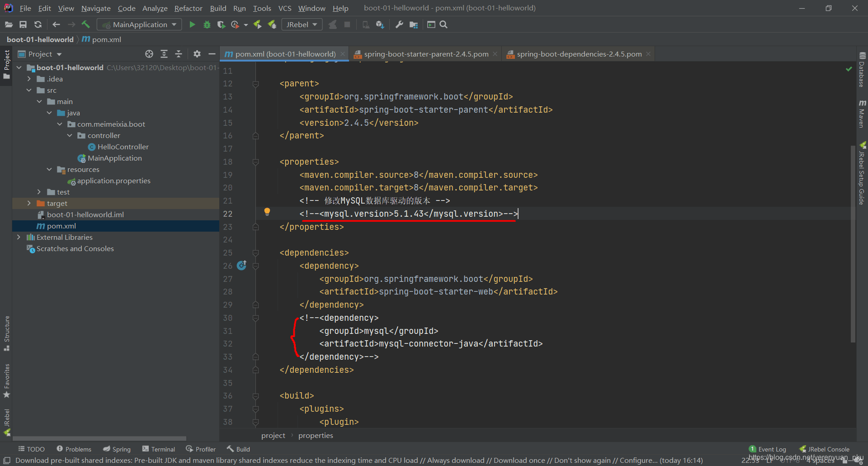Open Settings wrench icon in toolbar
Screen dimensions: 868x466
399,24
